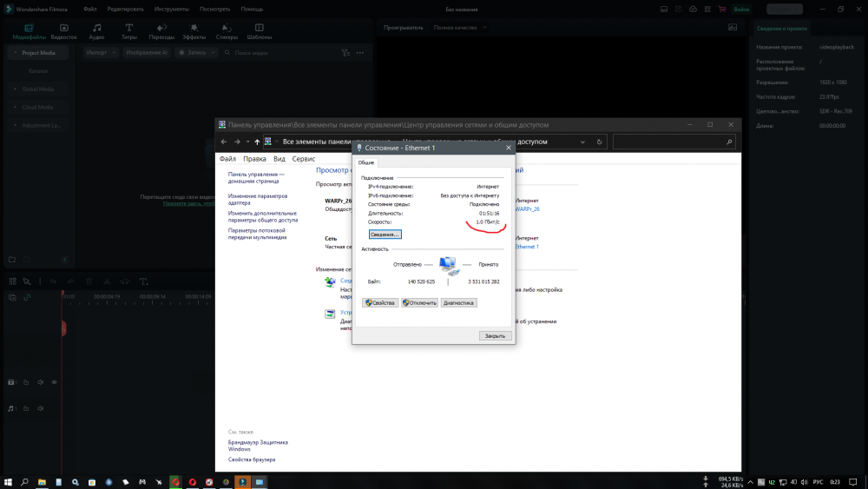Open the Стикеры panel icon
The image size is (868, 489).
point(227,29)
